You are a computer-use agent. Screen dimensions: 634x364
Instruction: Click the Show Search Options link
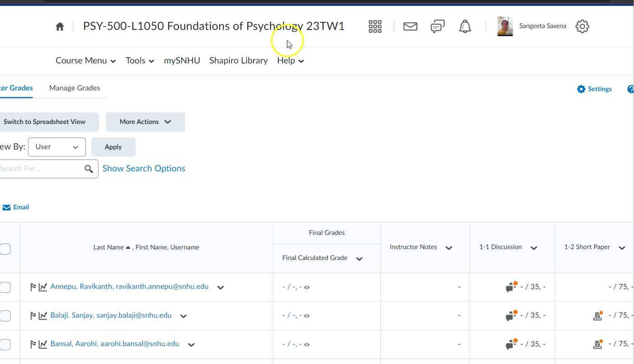click(x=144, y=168)
